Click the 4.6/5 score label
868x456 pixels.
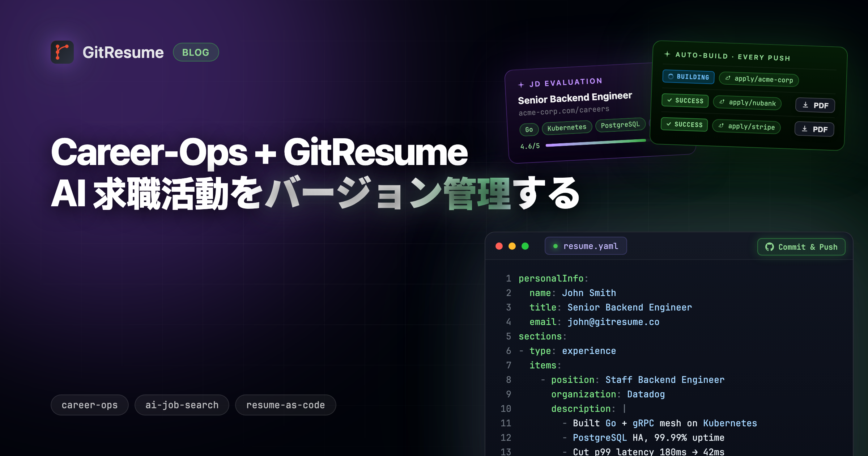click(x=530, y=146)
